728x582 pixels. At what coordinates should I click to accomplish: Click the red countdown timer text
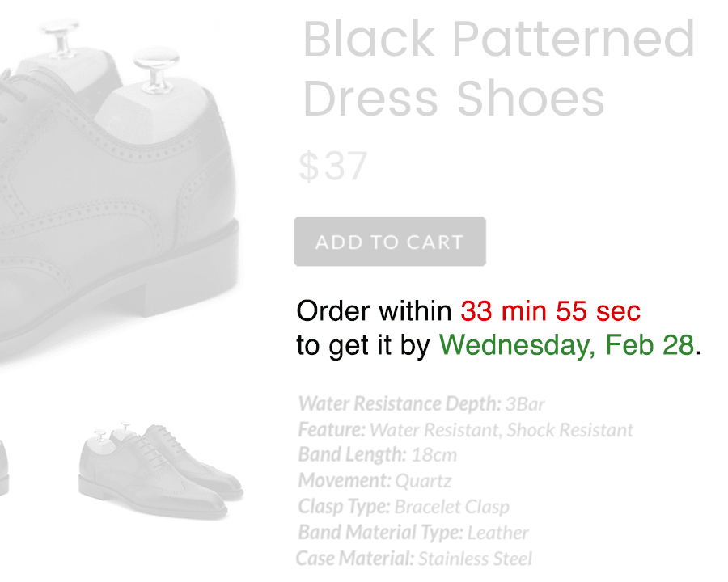pos(548,310)
